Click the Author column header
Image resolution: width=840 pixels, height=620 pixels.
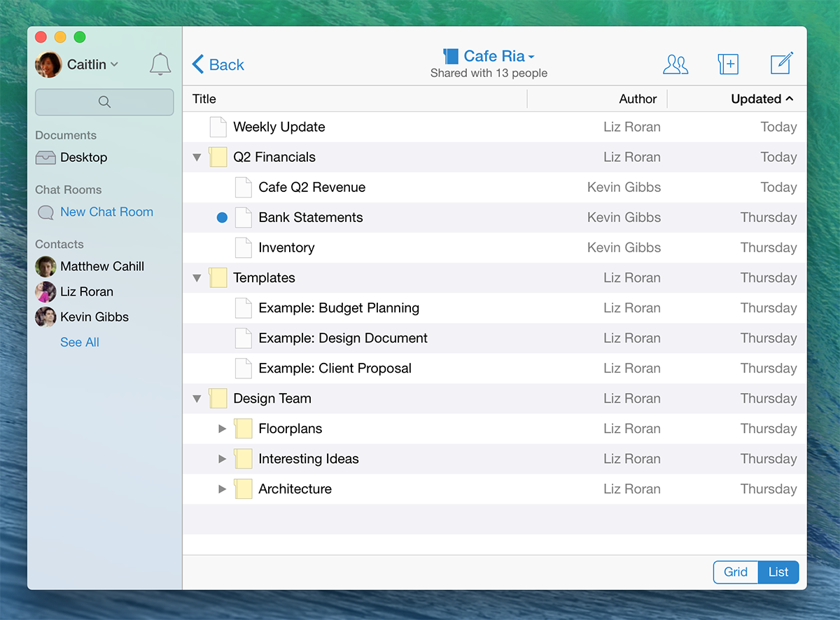638,99
